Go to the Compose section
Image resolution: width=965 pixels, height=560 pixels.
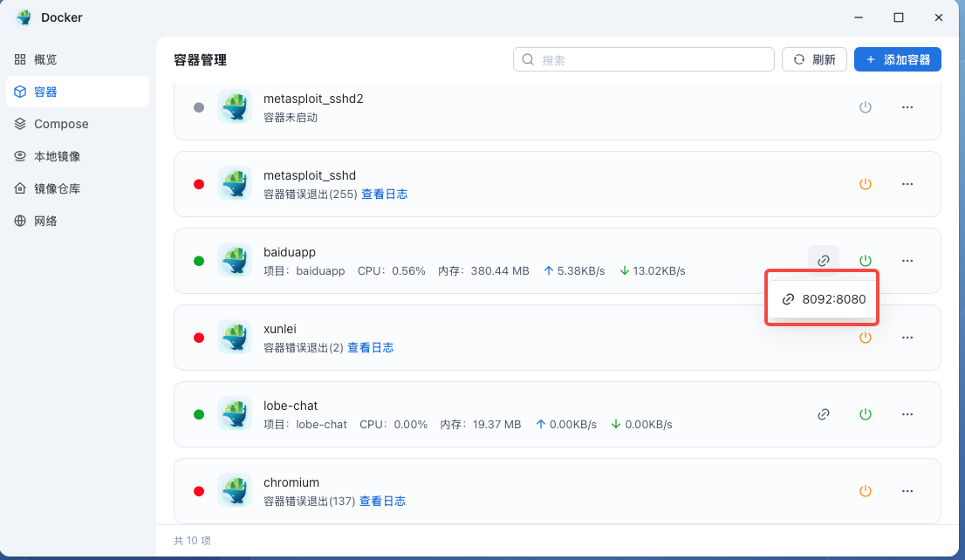(x=78, y=124)
